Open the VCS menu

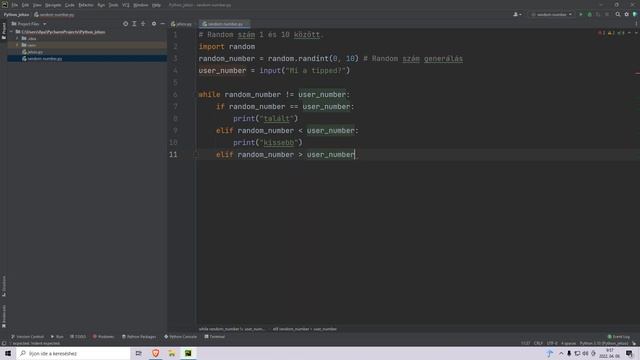pos(126,5)
